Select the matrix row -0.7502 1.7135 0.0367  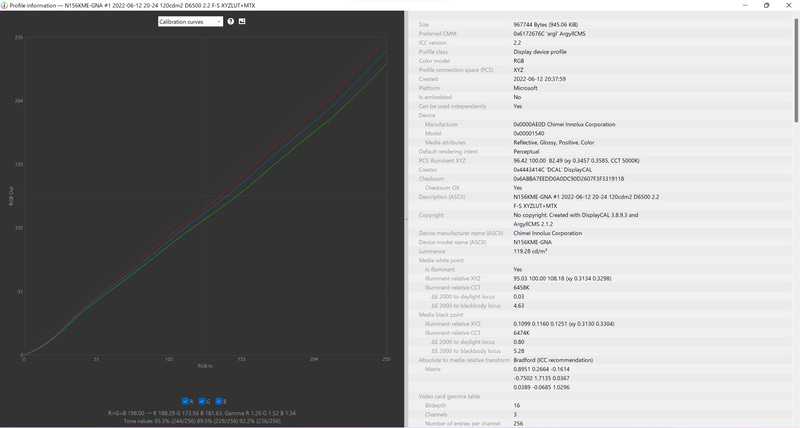pyautogui.click(x=541, y=379)
